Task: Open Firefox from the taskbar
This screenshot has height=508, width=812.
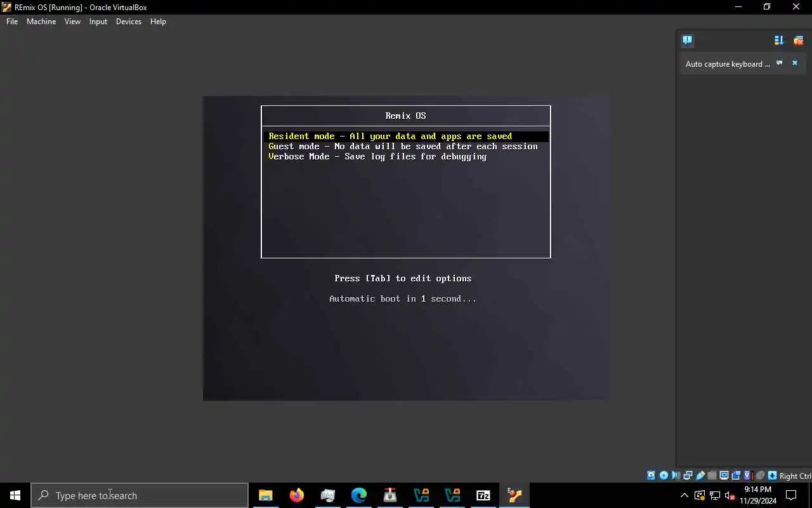Action: 296,495
